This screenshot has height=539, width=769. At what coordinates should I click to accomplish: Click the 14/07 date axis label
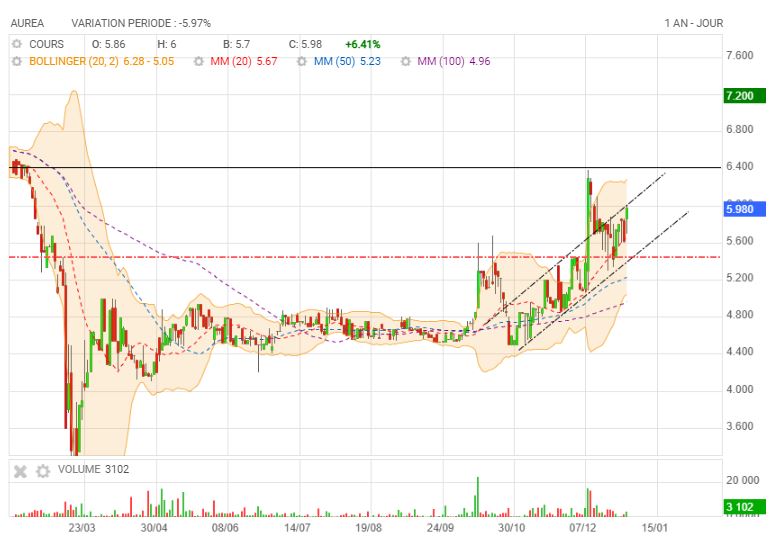pyautogui.click(x=297, y=528)
